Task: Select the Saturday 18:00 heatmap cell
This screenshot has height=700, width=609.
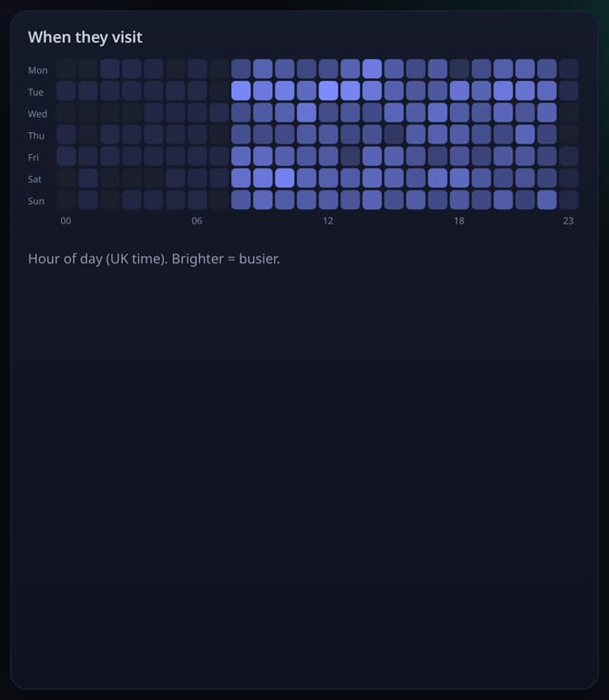Action: pyautogui.click(x=460, y=178)
